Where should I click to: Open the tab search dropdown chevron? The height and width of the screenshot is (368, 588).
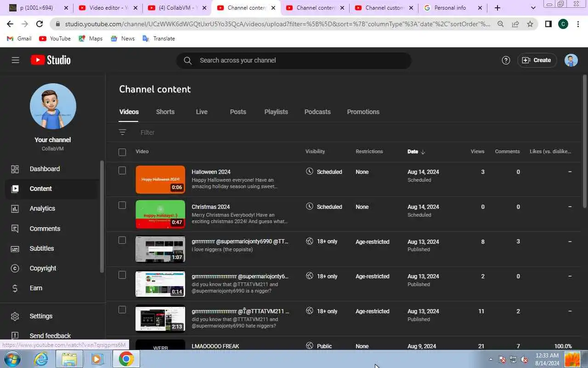click(x=533, y=8)
